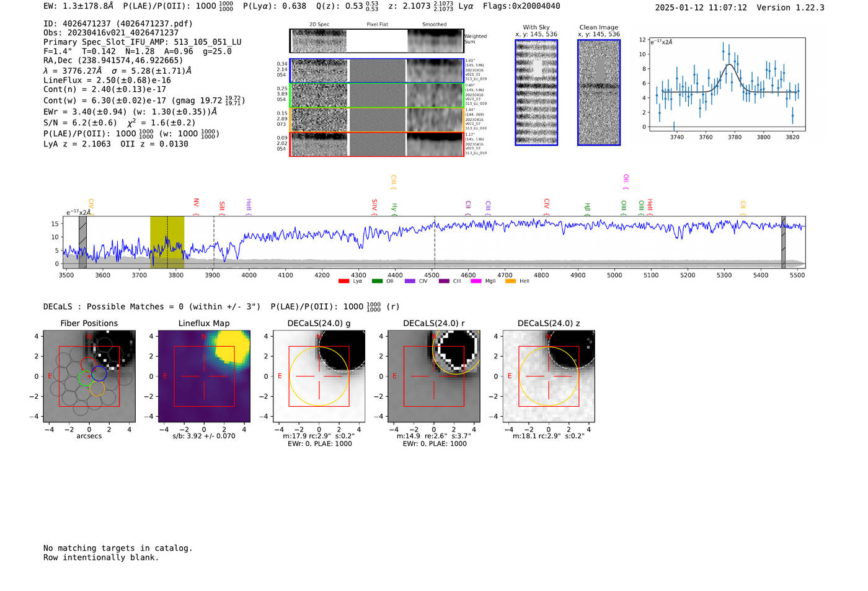Viewport: 868px width, 591px height.
Task: Click the 'Cont(w) = 6.30(±0.02)e-17' line
Action: coord(144,100)
